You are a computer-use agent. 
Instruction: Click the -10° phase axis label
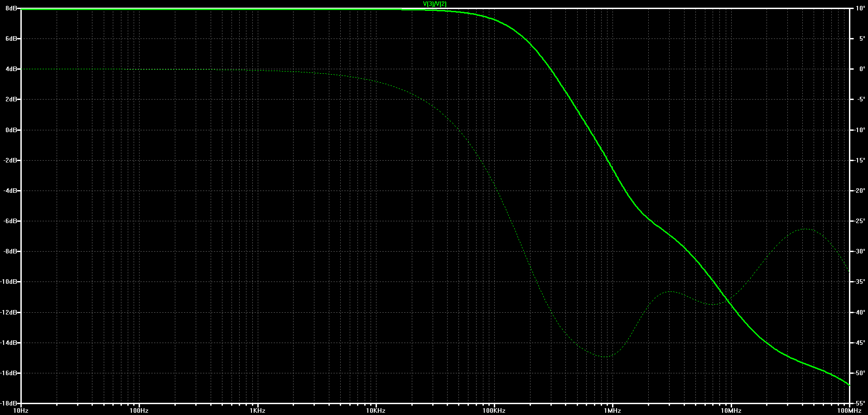(860, 130)
